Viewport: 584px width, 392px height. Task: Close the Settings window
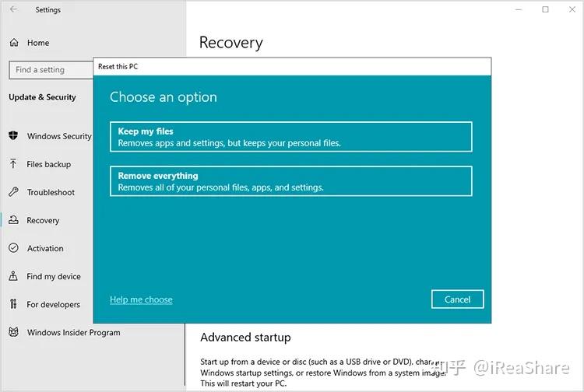pos(572,9)
